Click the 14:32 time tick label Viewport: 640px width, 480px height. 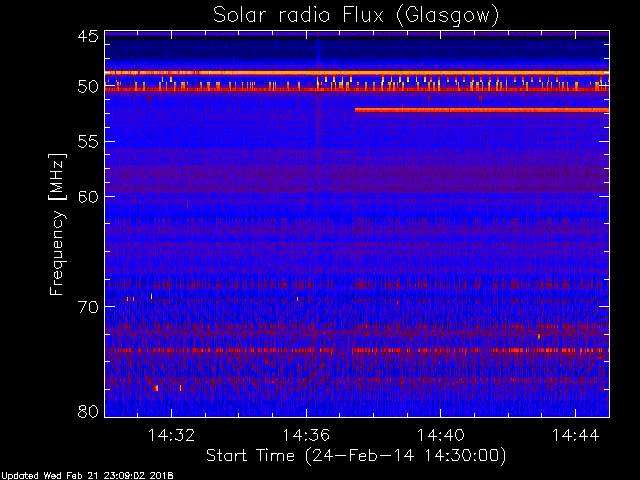click(x=171, y=435)
